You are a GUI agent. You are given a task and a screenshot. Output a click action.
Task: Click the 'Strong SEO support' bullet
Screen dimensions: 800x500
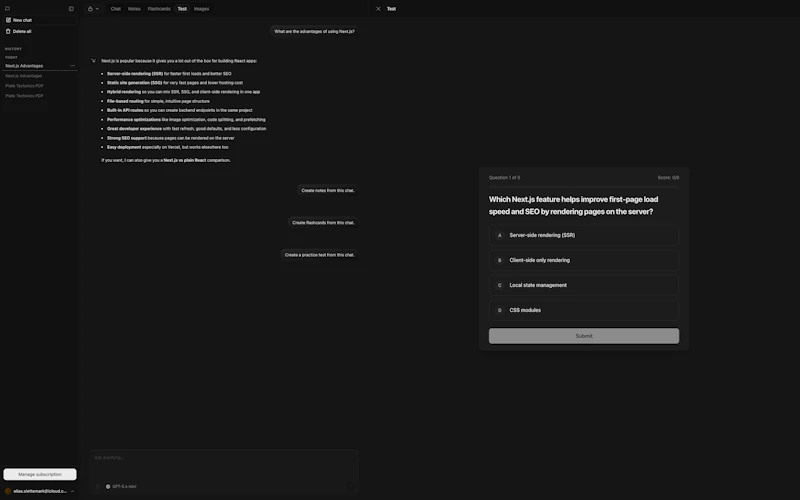[171, 138]
